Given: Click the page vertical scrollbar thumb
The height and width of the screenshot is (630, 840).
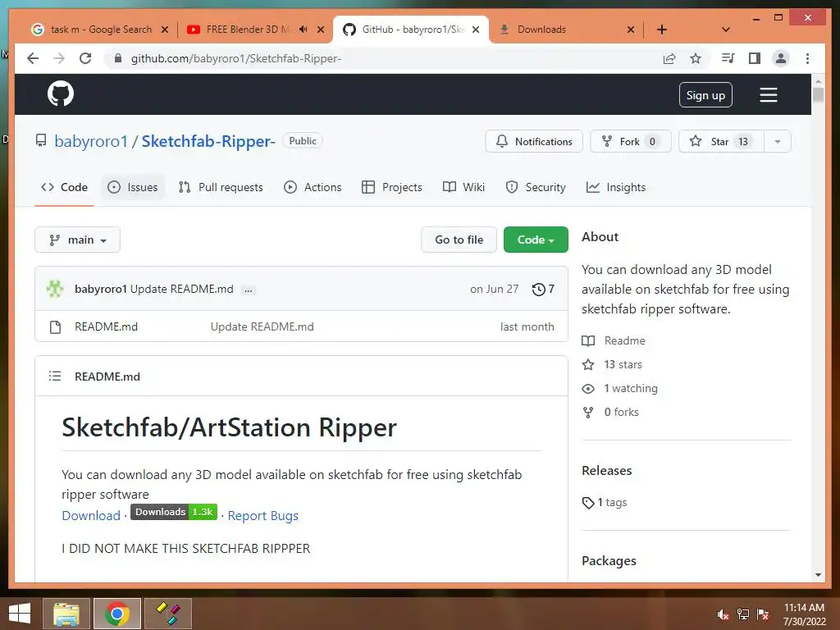Looking at the screenshot, I should pos(818,95).
